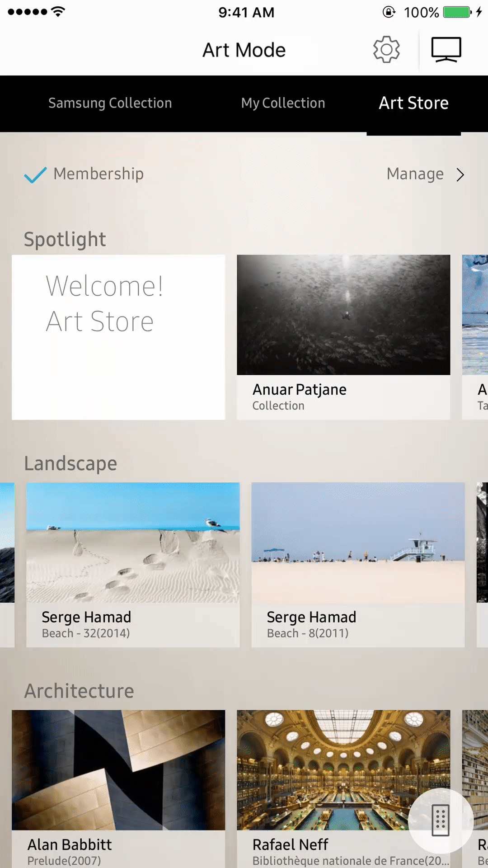The width and height of the screenshot is (488, 868).
Task: Tap the Beach - 32(2014) caption
Action: 86,633
